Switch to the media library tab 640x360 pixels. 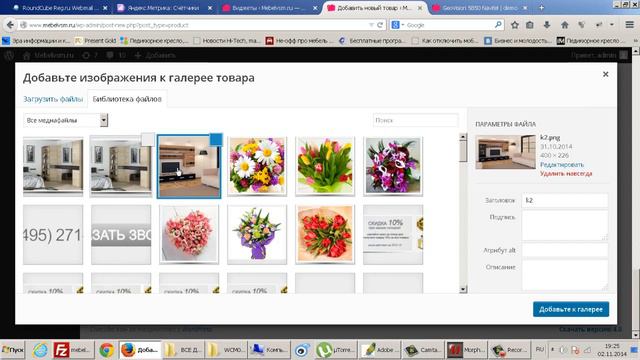(127, 99)
